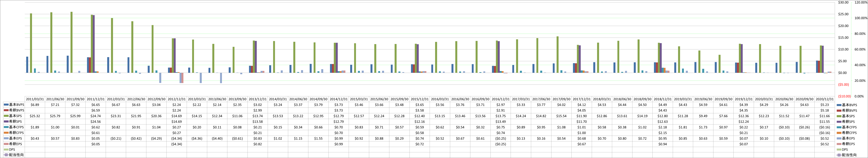Click the $25.99 基本SPS cell for 2011/09/30
The width and height of the screenshot is (868, 158).
[x=75, y=116]
